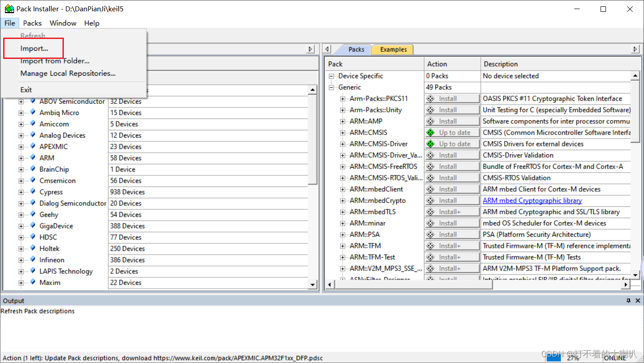Viewport: 644px width, 363px height.
Task: Click left tab-scroll arrow beside Packs tab
Action: 328,49
